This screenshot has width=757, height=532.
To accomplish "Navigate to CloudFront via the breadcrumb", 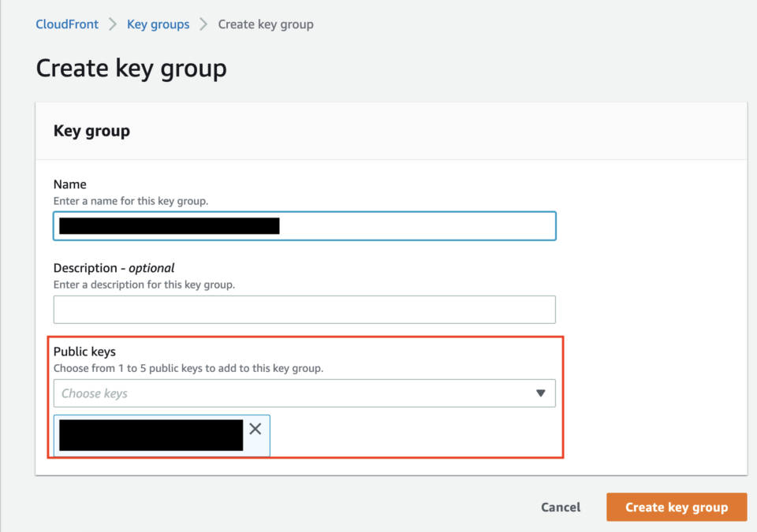I will coord(66,24).
